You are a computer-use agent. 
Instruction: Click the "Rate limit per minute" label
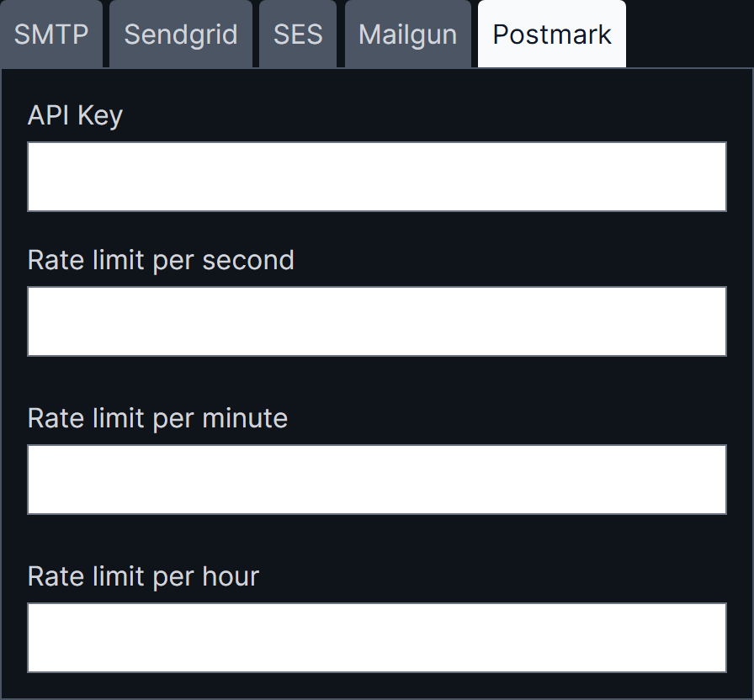point(157,418)
